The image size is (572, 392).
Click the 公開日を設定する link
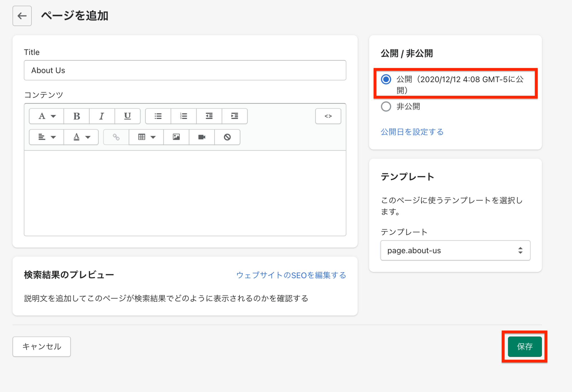412,132
